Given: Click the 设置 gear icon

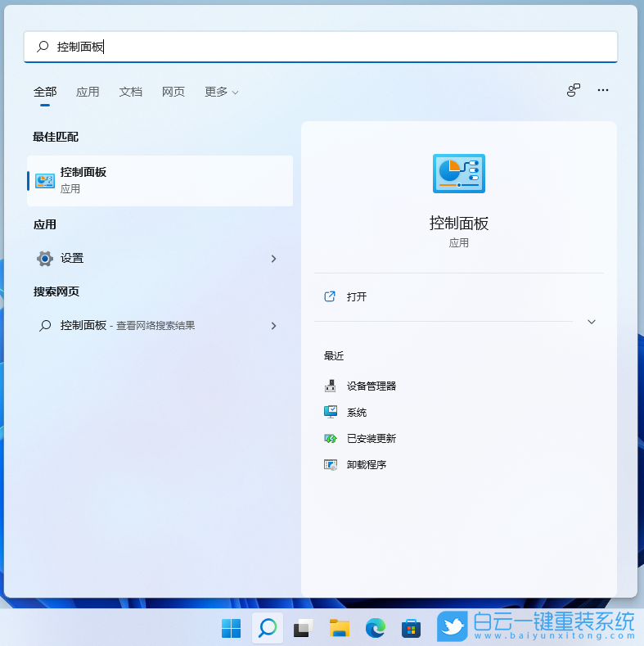Looking at the screenshot, I should 44,258.
